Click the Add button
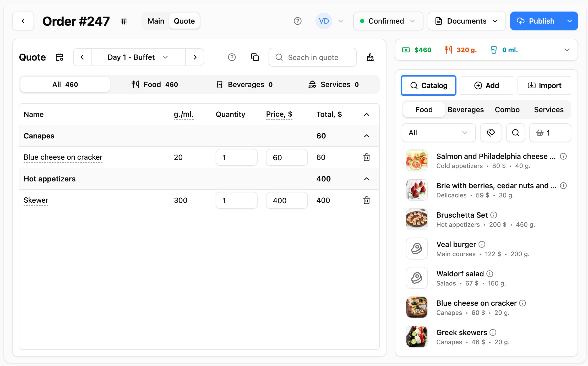The image size is (588, 366). coord(486,85)
